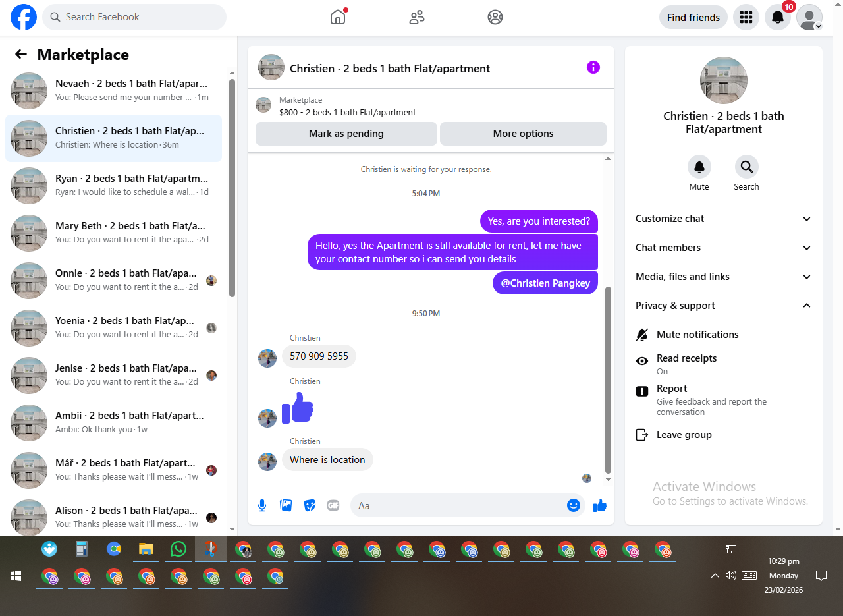Click the Leave group exit icon
843x616 pixels.
[x=642, y=435]
